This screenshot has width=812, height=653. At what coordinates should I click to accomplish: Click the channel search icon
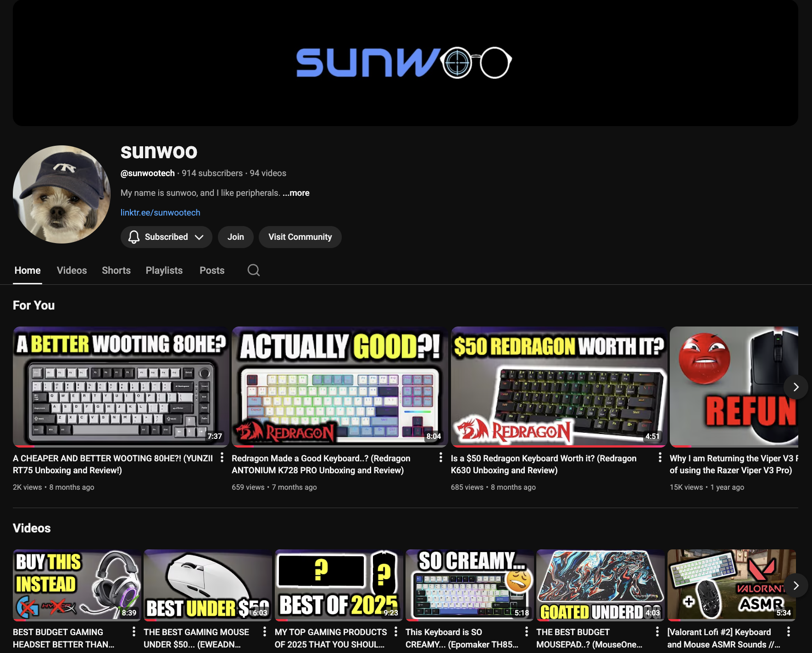pyautogui.click(x=253, y=270)
